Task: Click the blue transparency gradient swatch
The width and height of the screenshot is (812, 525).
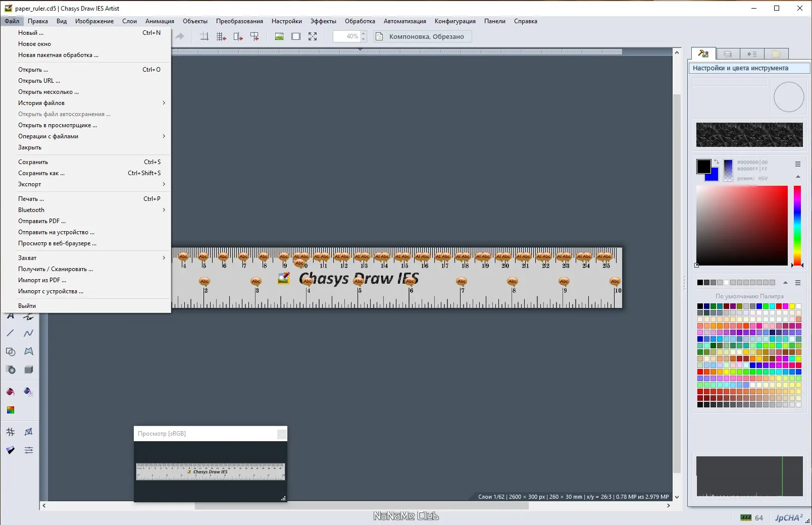Action: tap(728, 170)
